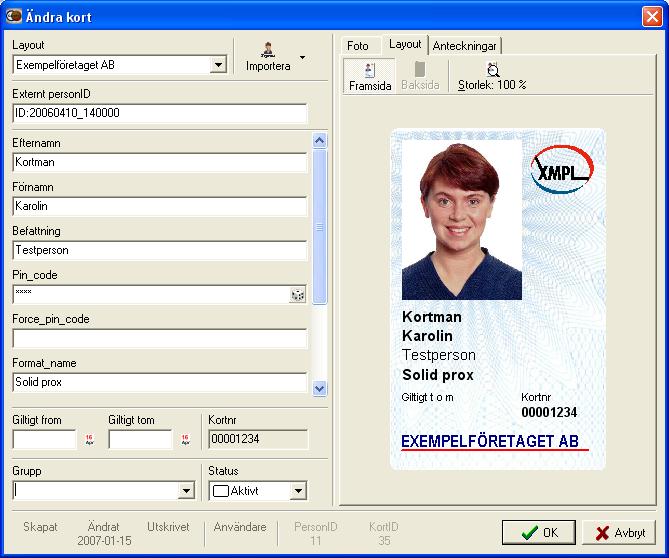Open the Importera dropdown arrow
The width and height of the screenshot is (669, 558).
(303, 57)
